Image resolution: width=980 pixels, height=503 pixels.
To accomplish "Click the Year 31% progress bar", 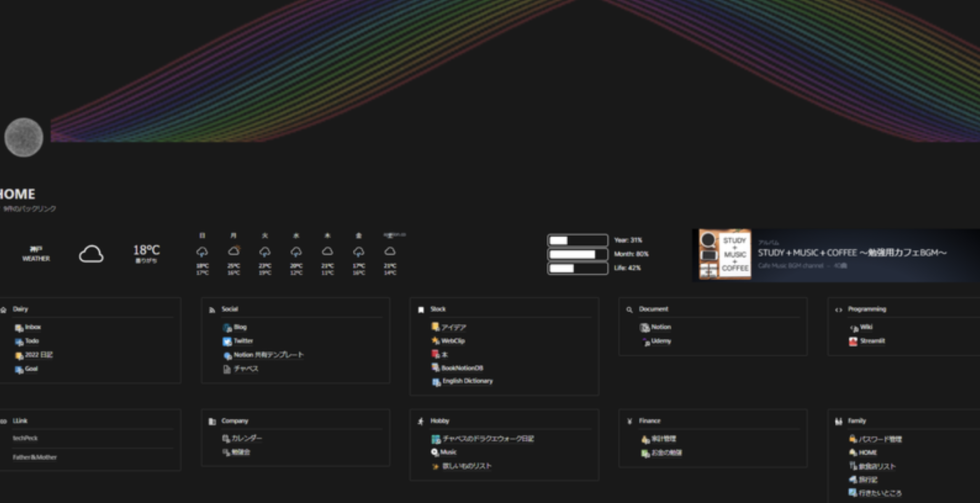I will pyautogui.click(x=577, y=240).
